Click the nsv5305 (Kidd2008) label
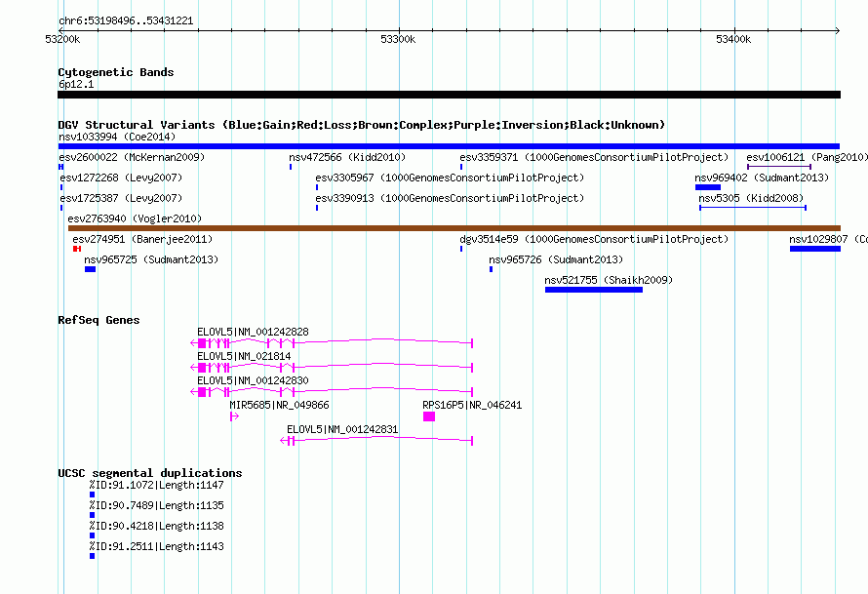The width and height of the screenshot is (868, 594). coord(751,198)
